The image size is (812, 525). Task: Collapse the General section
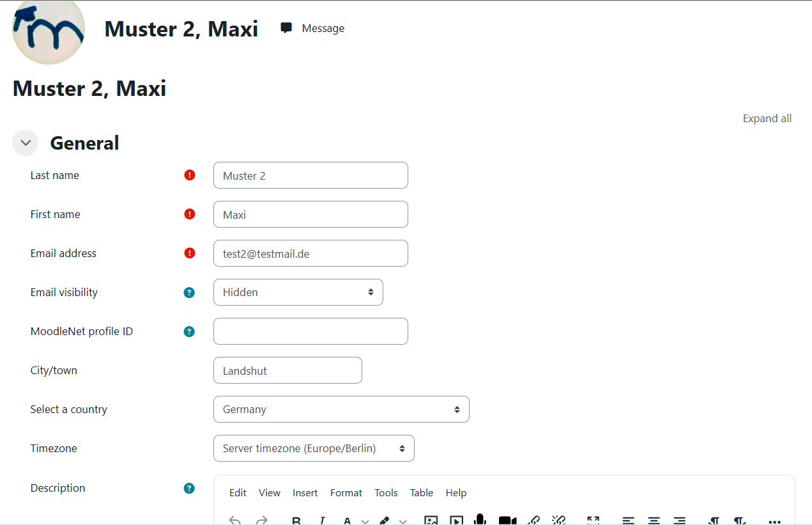tap(26, 143)
